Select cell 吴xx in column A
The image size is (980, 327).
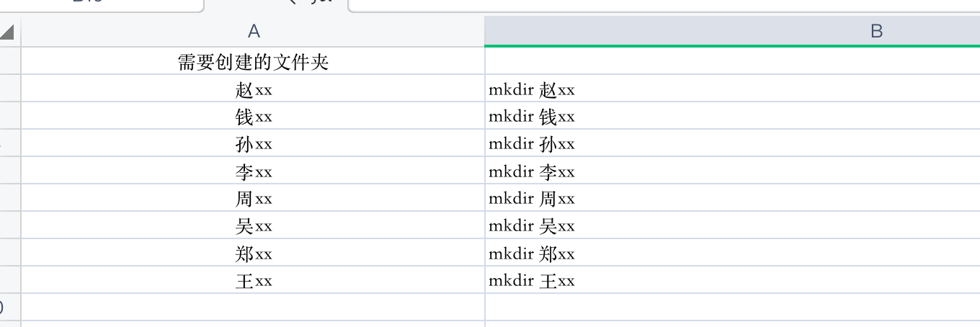tap(253, 226)
